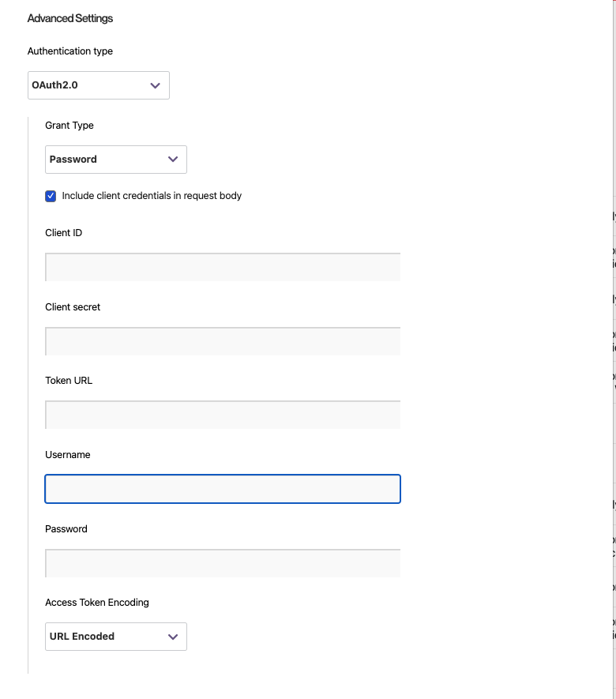Open the URL Encoded encoding dropdown

tap(115, 637)
